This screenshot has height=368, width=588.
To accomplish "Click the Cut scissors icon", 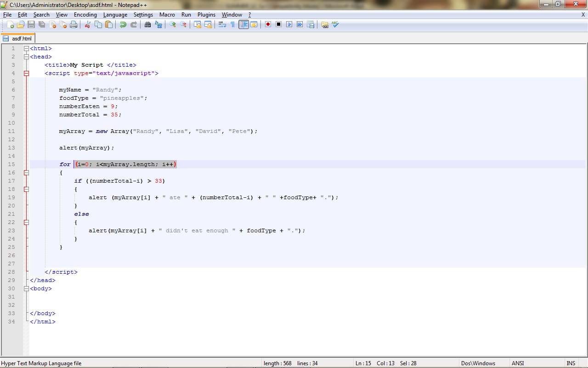I will point(87,24).
